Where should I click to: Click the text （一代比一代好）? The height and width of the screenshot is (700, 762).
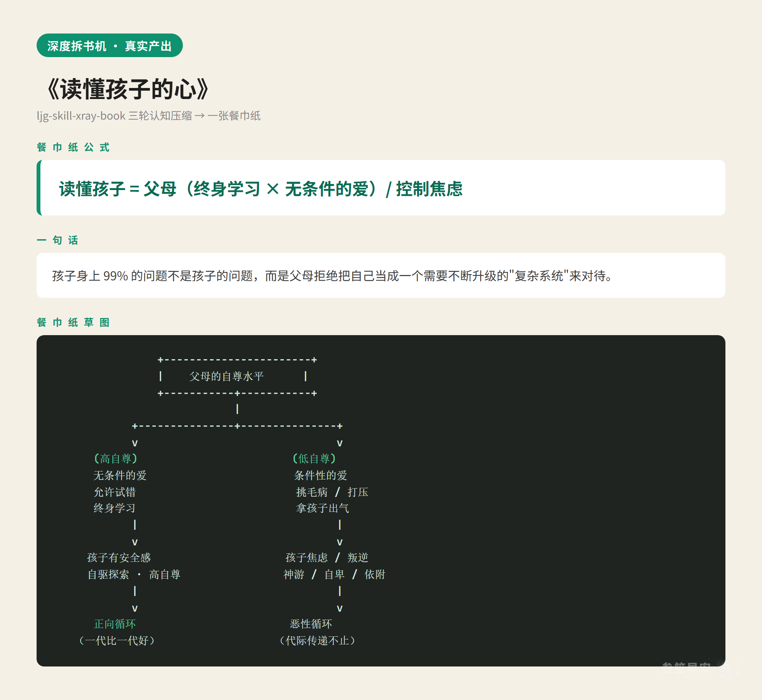coord(117,641)
